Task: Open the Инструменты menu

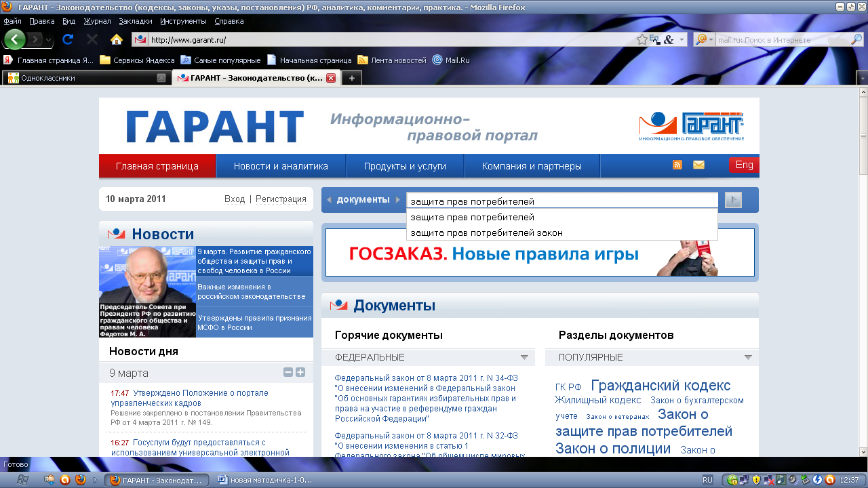Action: point(183,21)
